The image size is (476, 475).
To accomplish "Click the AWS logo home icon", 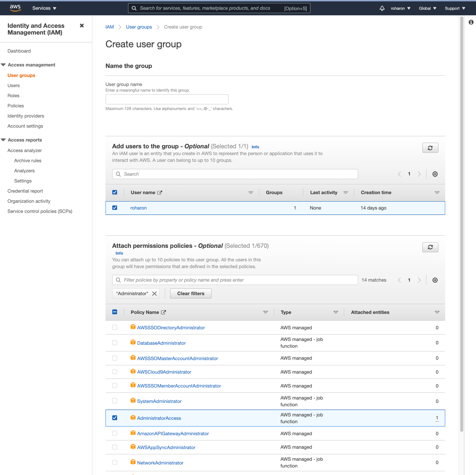I will (x=15, y=8).
